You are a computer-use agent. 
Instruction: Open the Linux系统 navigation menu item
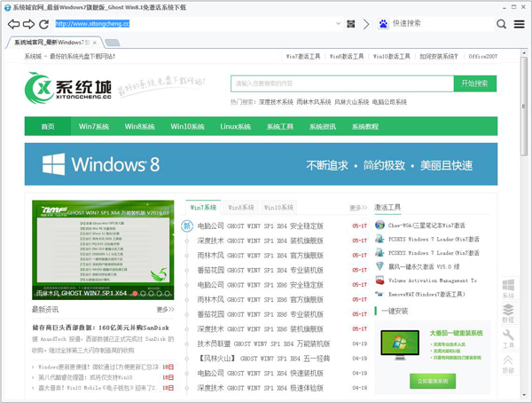236,126
